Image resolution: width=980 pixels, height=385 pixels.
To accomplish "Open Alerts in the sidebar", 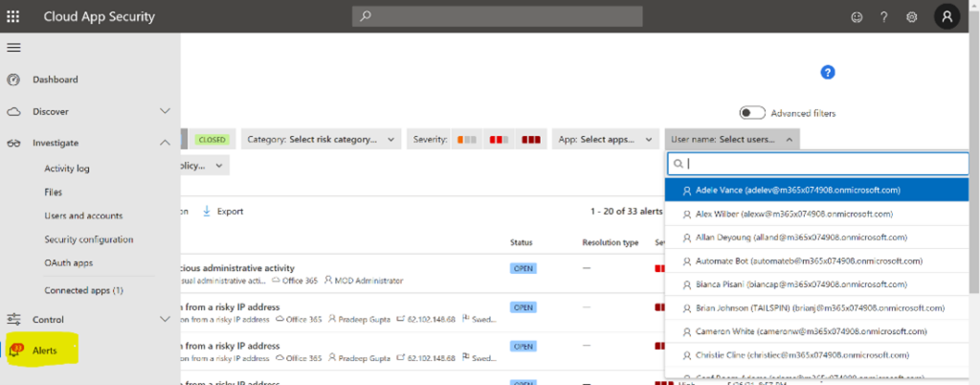I will [x=44, y=351].
